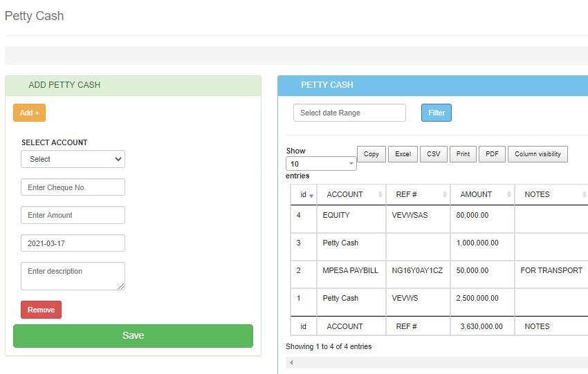Click left arrow of horizontal scrollbar
This screenshot has width=588, height=374.
pos(291,363)
